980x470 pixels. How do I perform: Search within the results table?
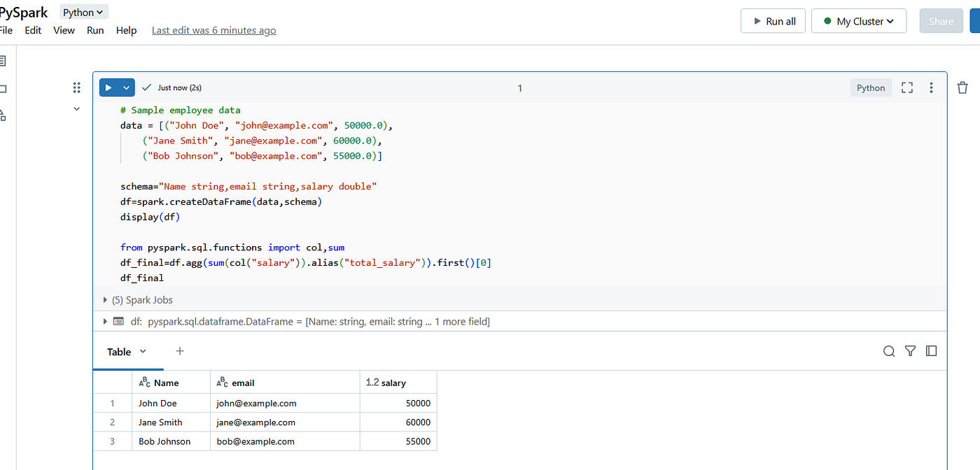point(889,351)
